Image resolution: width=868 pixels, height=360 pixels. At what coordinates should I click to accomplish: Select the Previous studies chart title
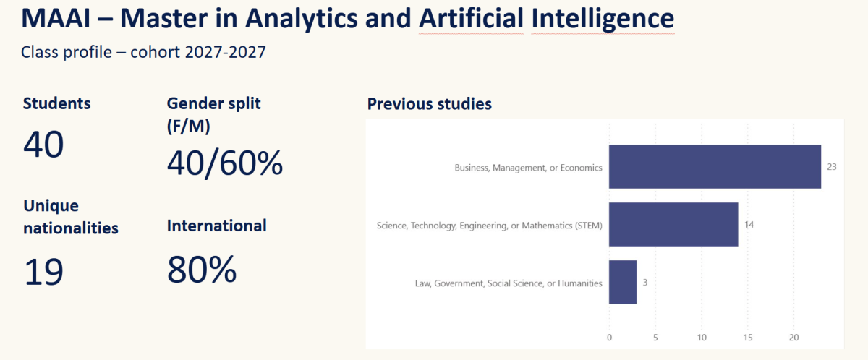click(x=430, y=104)
